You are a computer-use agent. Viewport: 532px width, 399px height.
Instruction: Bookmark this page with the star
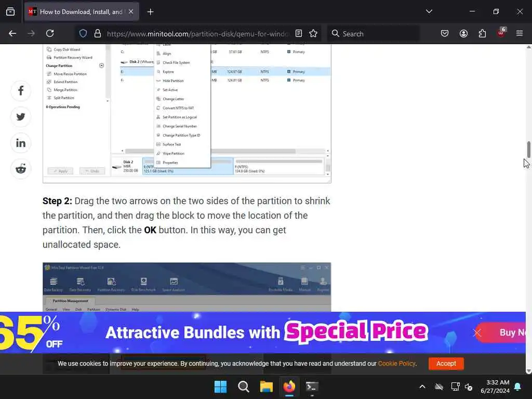pyautogui.click(x=313, y=34)
